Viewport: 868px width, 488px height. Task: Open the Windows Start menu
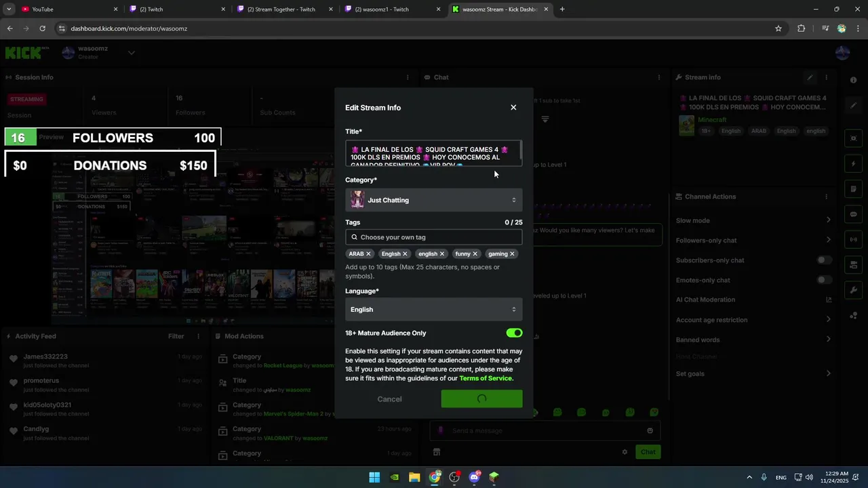pyautogui.click(x=374, y=477)
